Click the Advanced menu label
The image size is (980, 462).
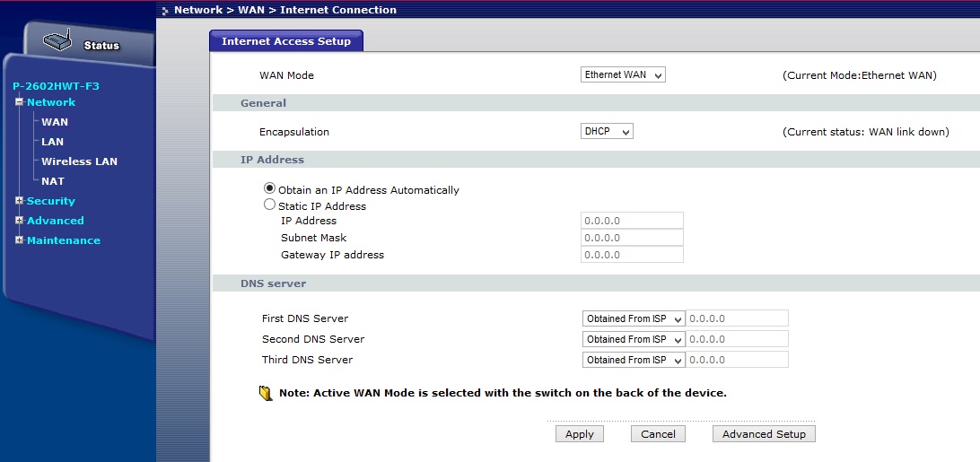[55, 221]
